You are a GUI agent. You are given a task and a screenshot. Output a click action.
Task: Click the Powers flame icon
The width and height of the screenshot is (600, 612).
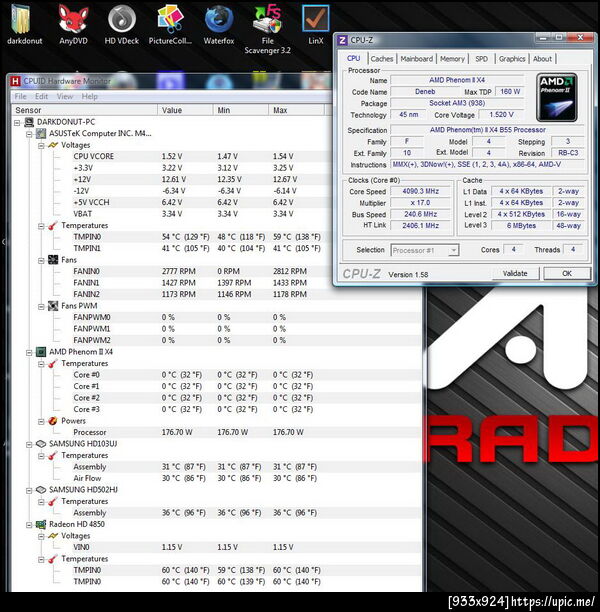[53, 421]
